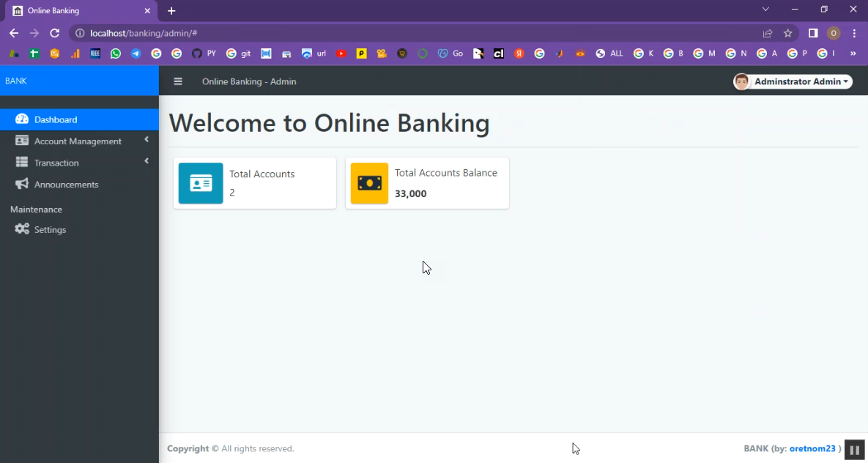Click the Transaction table grid icon
868x463 pixels.
21,163
